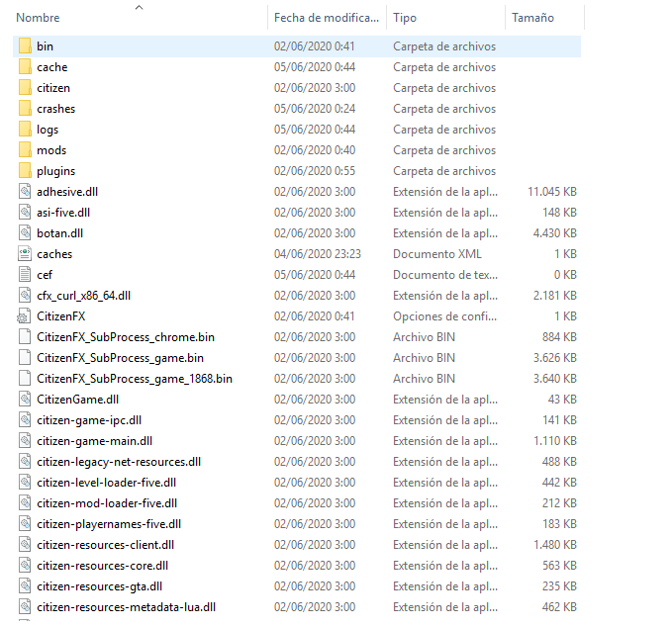
Task: Select the botan.dll file icon
Action: tap(25, 233)
